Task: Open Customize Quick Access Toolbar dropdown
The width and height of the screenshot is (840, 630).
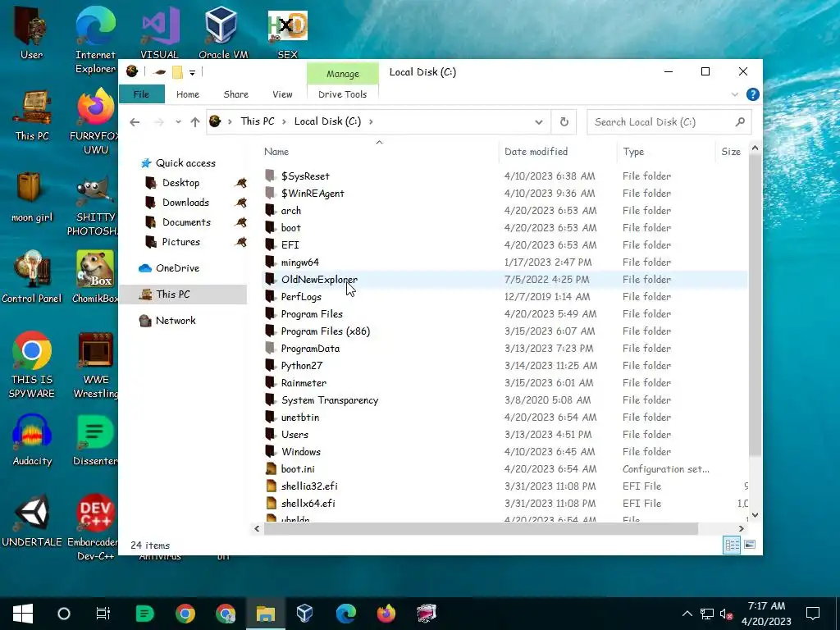Action: [x=192, y=72]
